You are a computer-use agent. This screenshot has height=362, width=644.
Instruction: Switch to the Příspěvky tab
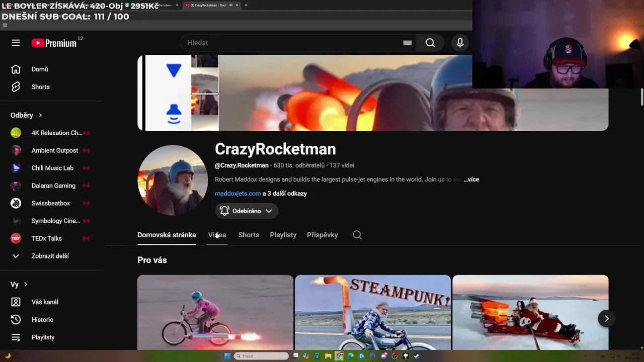pos(323,235)
